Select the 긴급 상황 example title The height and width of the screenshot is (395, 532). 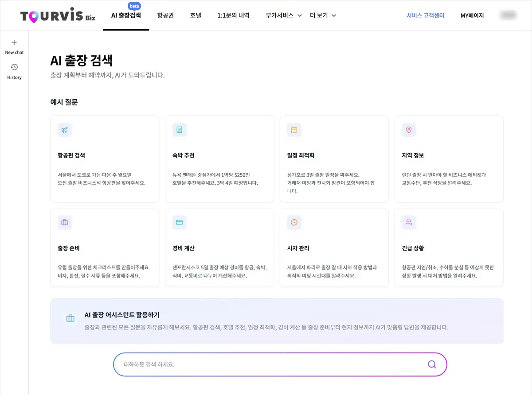[413, 248]
